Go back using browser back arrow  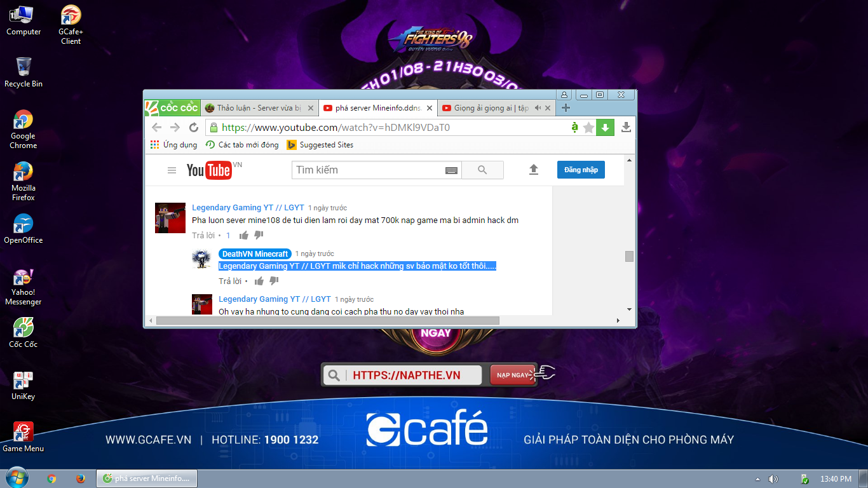coord(156,128)
